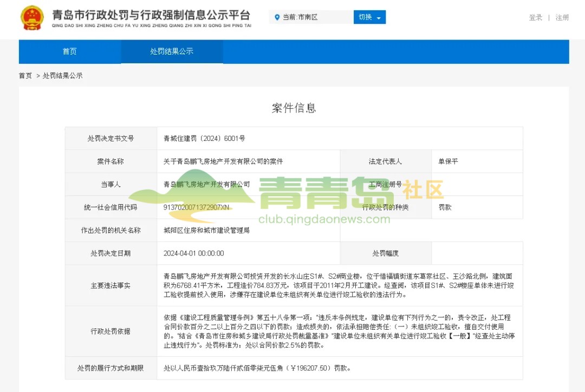Click the penalty date 2024-04-01 00:00:00

click(x=193, y=253)
